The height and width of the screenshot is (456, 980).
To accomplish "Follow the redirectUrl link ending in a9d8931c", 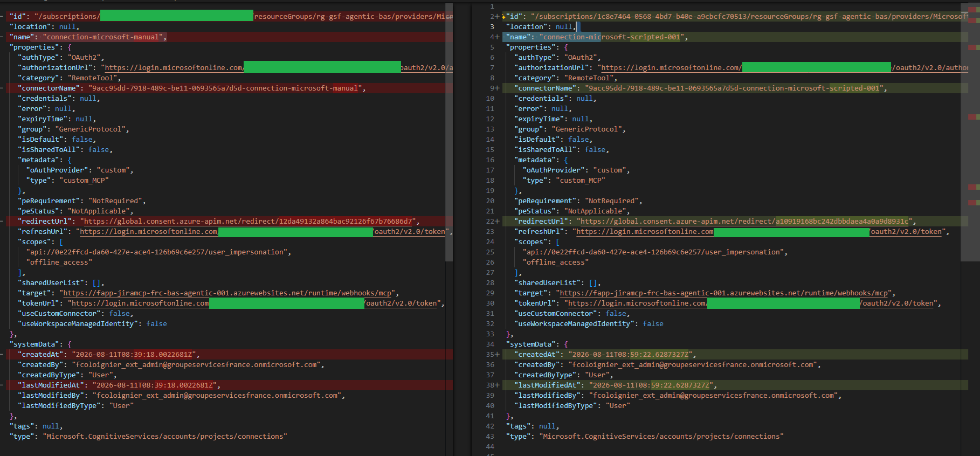I will tap(744, 222).
